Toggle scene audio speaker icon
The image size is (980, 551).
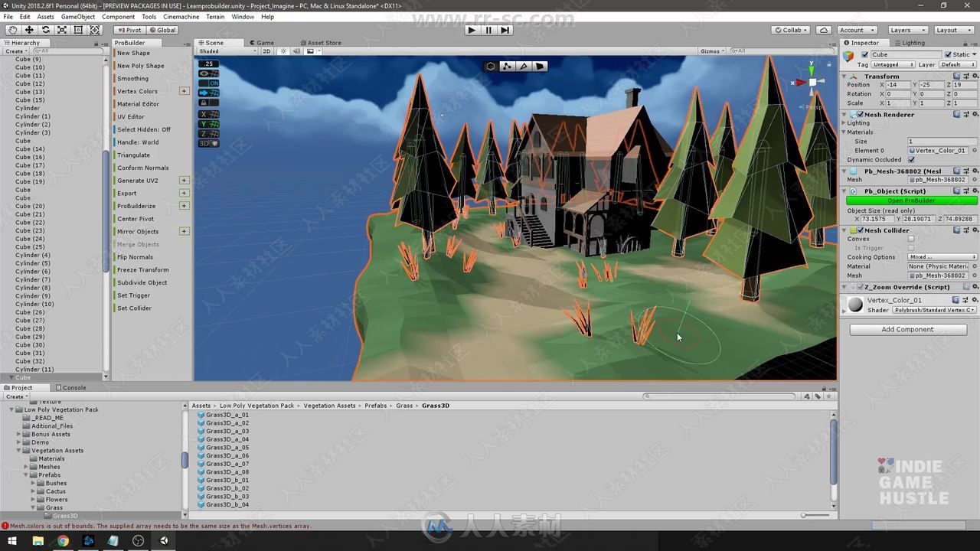click(x=296, y=51)
